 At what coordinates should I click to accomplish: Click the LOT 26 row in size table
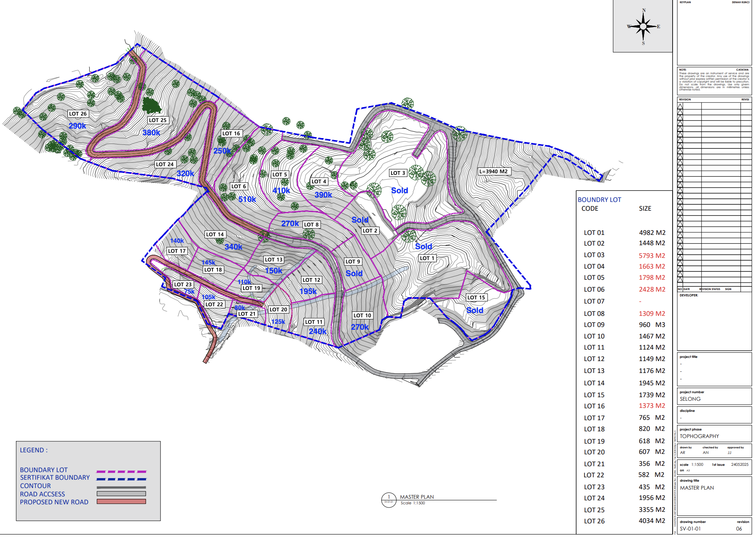tap(625, 521)
